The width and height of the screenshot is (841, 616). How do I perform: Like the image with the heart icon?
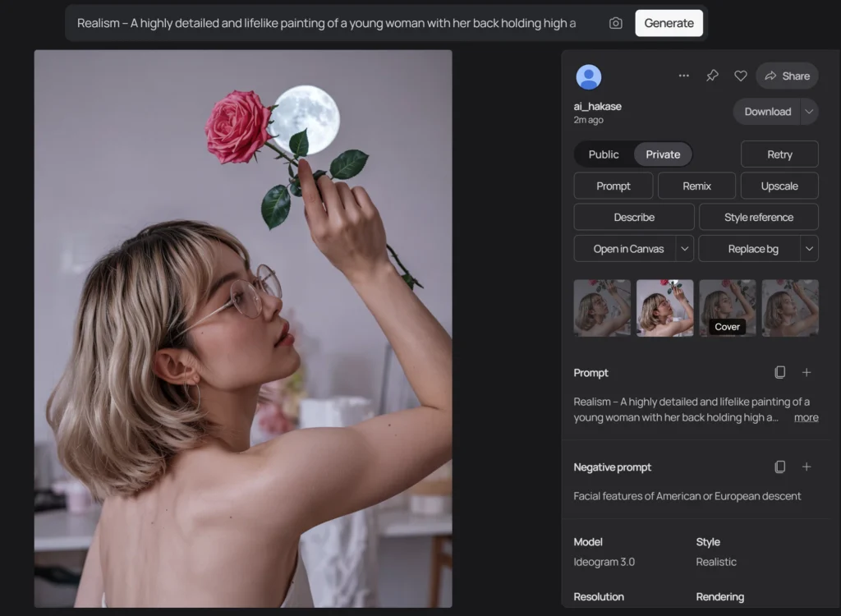click(740, 76)
